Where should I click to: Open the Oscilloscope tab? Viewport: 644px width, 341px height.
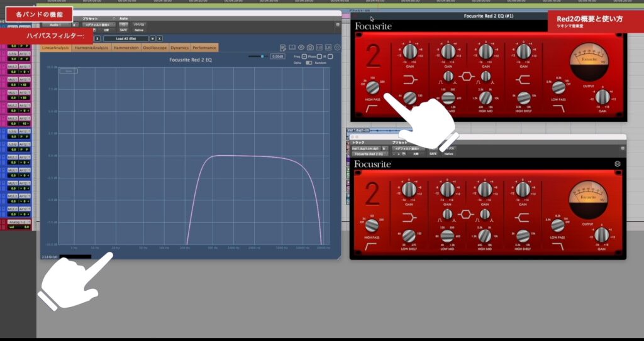[155, 48]
